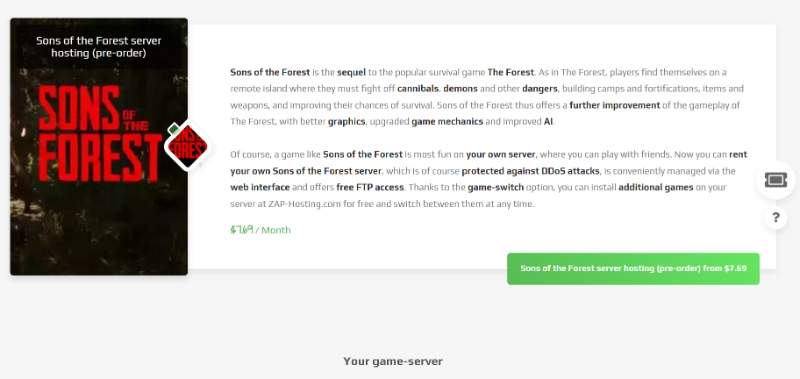This screenshot has height=379, width=800.
Task: Click the bold 'game mechanics' text
Action: tap(447, 122)
